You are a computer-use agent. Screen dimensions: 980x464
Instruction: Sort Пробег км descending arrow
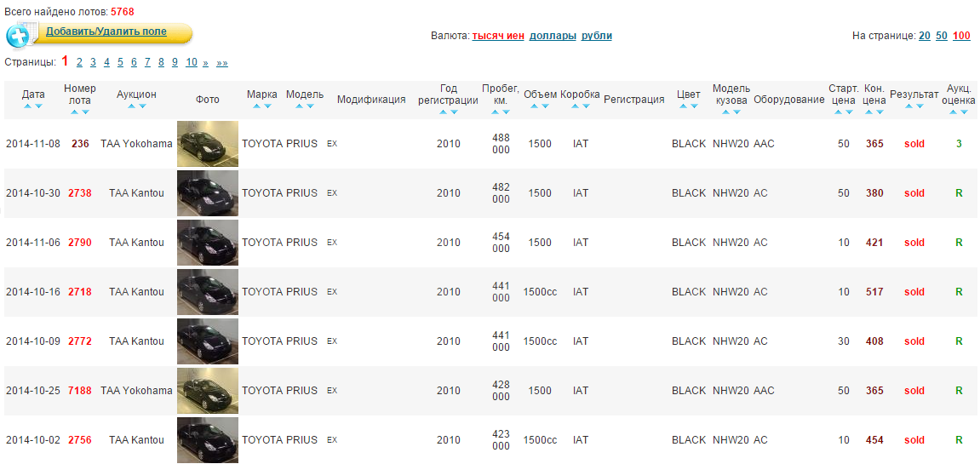(507, 112)
